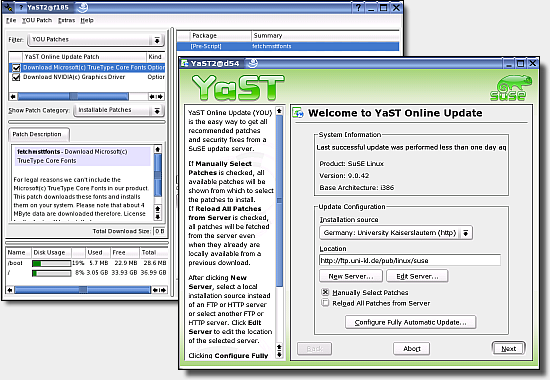This screenshot has width=550, height=380.
Task: Click the Package column header
Action: point(221,35)
